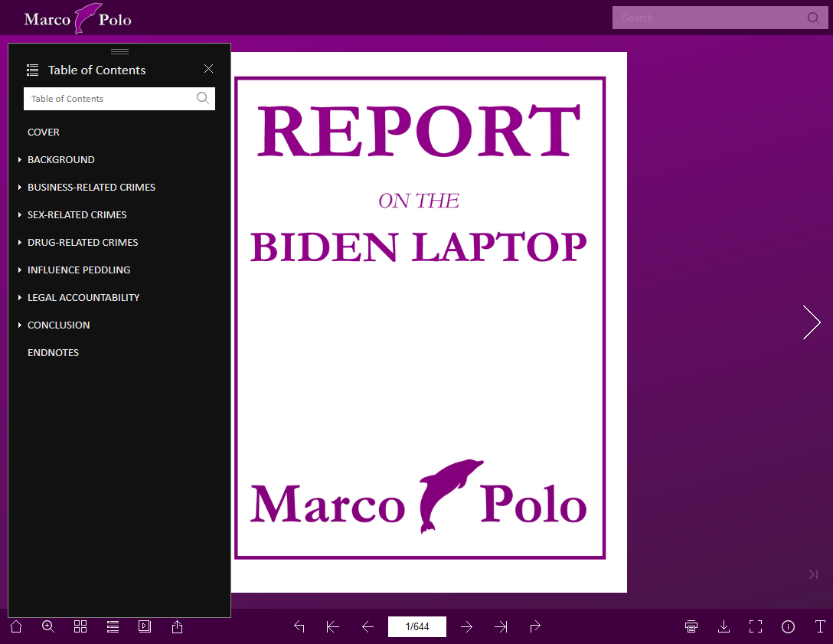The image size is (833, 644).
Task: Toggle the Table of Contents list icon in the bottom toolbar
Action: tap(113, 626)
